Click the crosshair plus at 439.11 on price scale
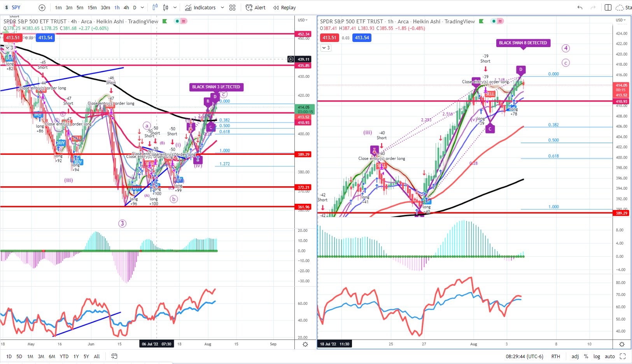Viewport: 632px width, 364px height. tap(291, 59)
